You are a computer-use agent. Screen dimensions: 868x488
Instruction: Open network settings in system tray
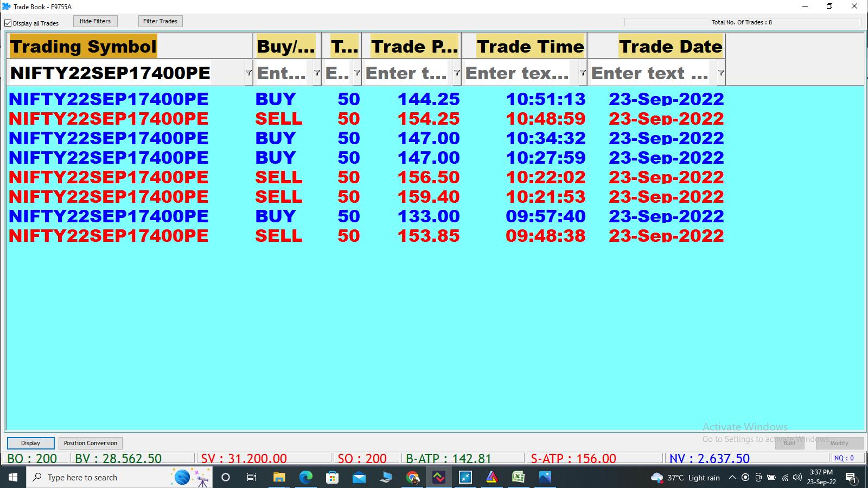coord(784,477)
